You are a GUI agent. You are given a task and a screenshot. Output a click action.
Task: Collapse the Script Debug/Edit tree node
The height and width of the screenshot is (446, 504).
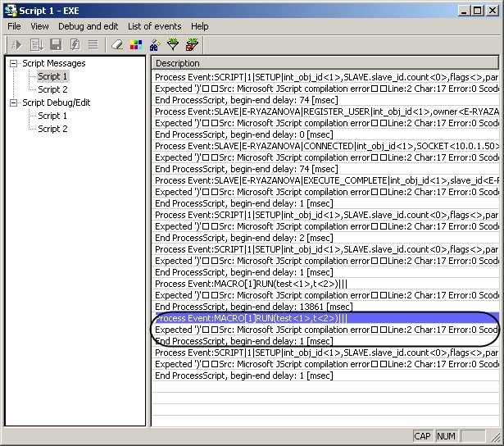coord(14,102)
